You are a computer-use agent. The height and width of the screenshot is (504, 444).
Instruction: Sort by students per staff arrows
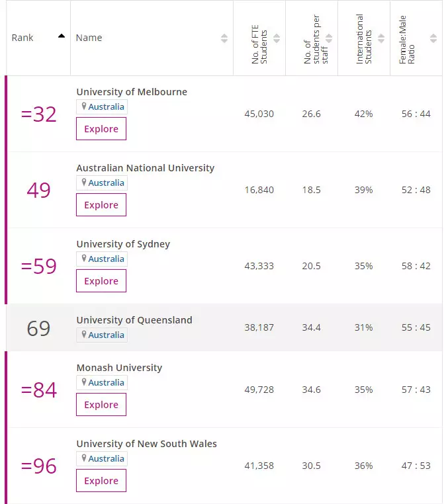coord(329,38)
